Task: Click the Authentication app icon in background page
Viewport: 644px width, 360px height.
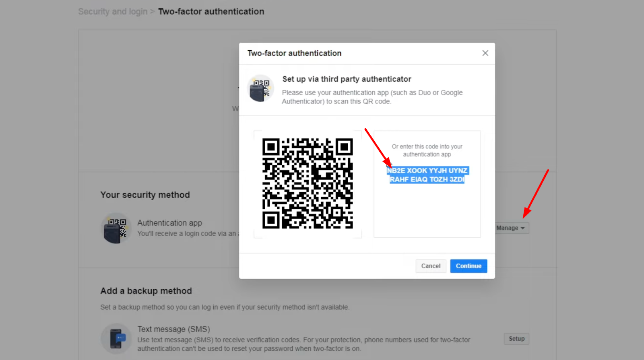Action: 116,228
